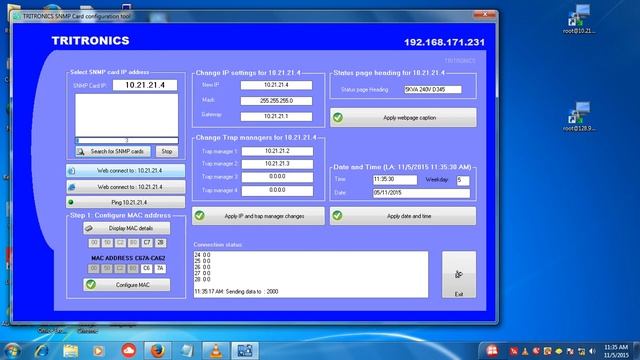640x360 pixels.
Task: Click the Mask field 255.255.255.0
Action: [x=276, y=101]
